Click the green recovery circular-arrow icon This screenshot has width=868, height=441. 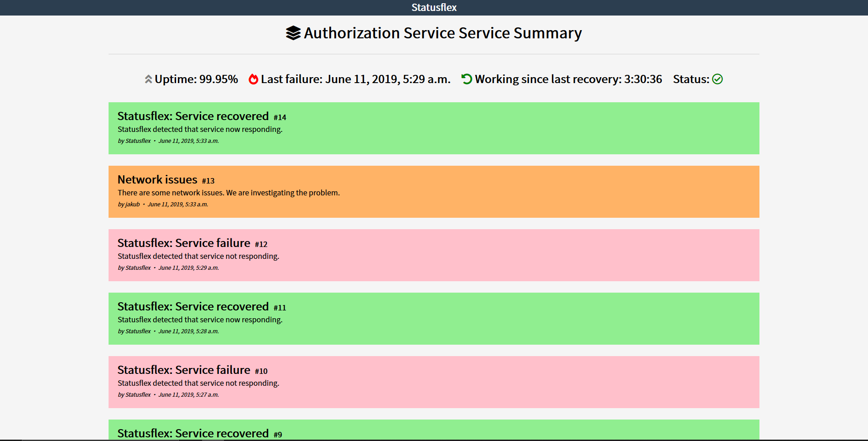tap(467, 79)
